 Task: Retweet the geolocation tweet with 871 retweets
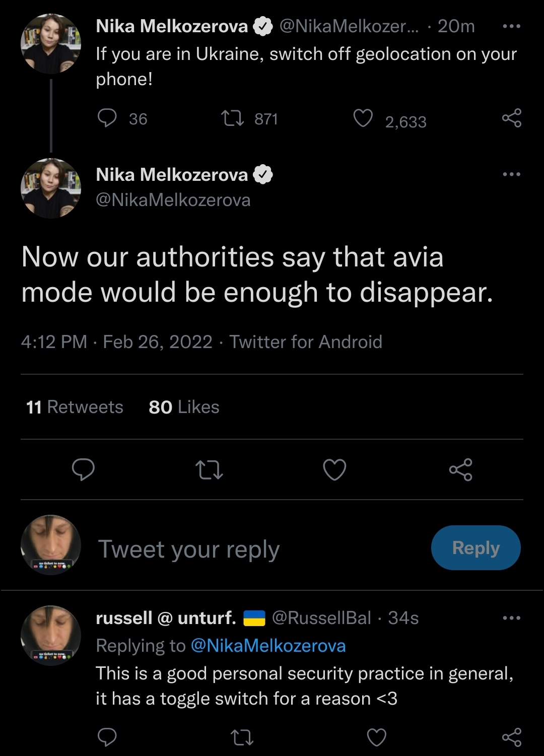pos(233,118)
